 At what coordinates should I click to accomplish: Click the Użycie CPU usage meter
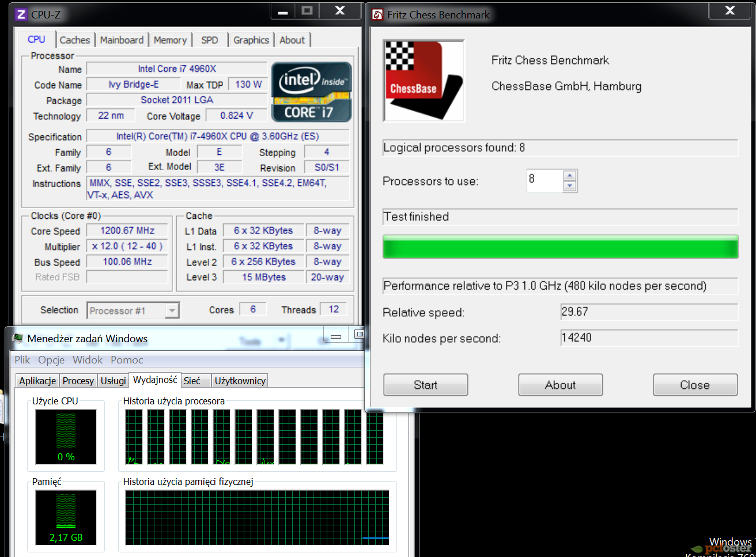click(x=66, y=437)
